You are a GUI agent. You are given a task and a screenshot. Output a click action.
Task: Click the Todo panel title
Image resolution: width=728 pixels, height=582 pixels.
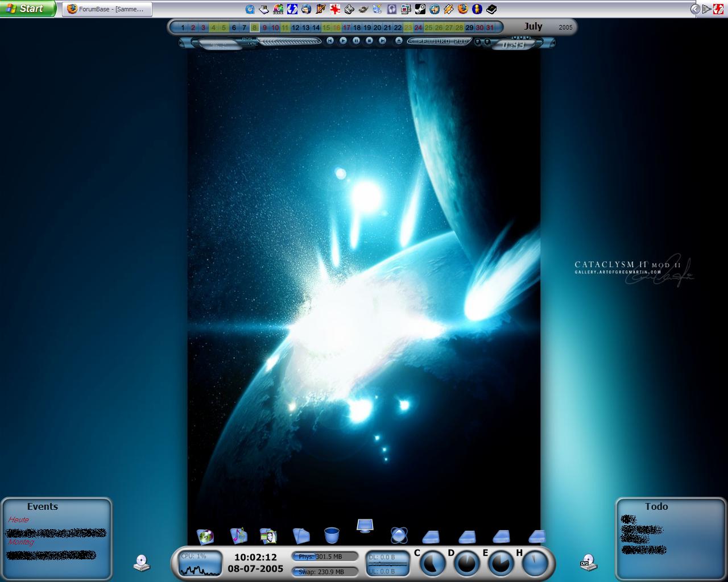pos(656,506)
